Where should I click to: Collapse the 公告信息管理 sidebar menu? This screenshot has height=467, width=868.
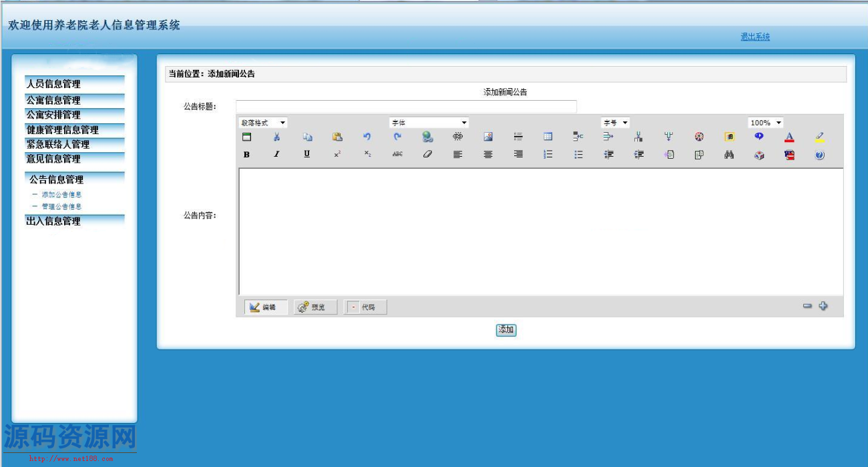click(57, 179)
